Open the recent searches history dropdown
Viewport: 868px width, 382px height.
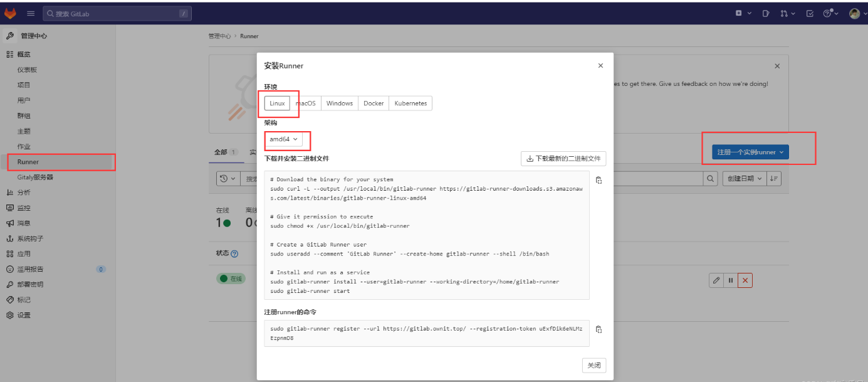pyautogui.click(x=228, y=179)
